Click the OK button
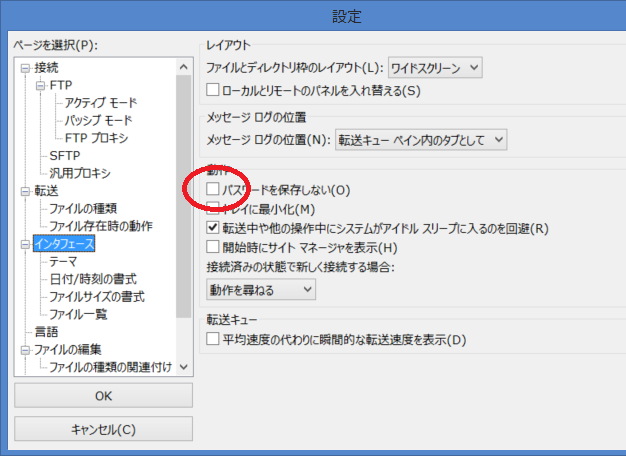Screen dimensions: 626x456 (103, 396)
